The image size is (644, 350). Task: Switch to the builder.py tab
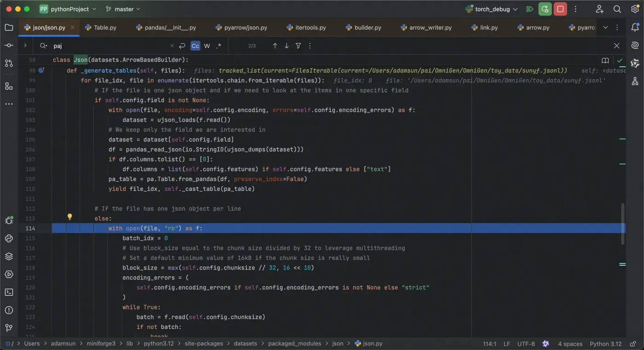pyautogui.click(x=363, y=28)
